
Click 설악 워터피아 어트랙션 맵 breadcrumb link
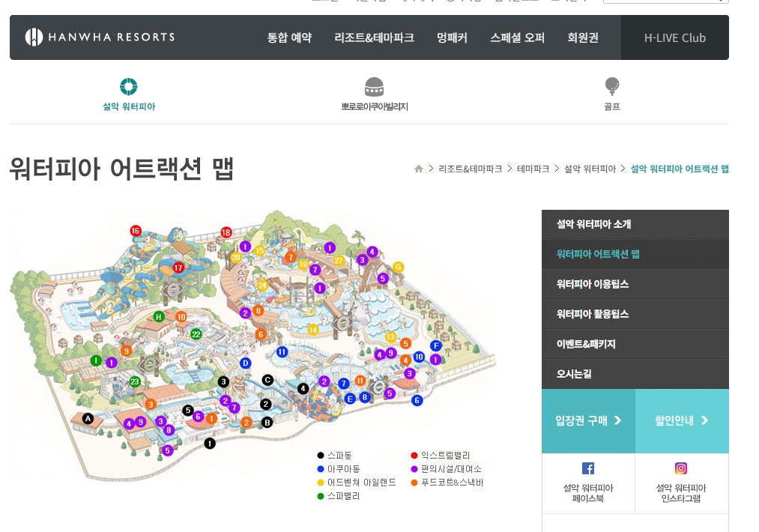click(680, 169)
